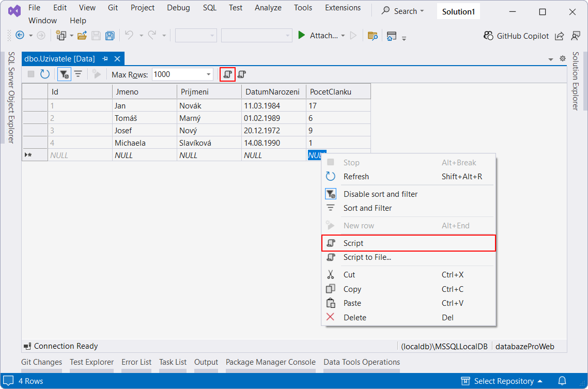Screen dimensions: 588x389
Task: Choose Disable sort and filter from the context menu
Action: [x=381, y=194]
